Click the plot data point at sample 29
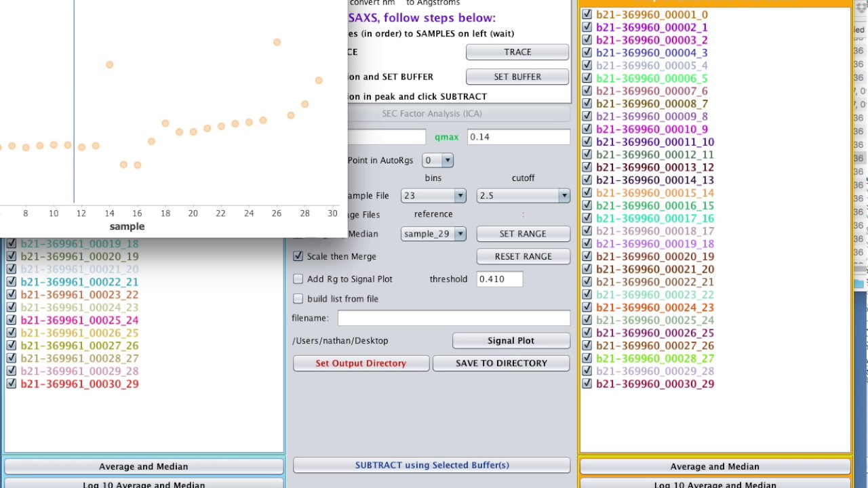The height and width of the screenshot is (488, 868). click(x=319, y=81)
